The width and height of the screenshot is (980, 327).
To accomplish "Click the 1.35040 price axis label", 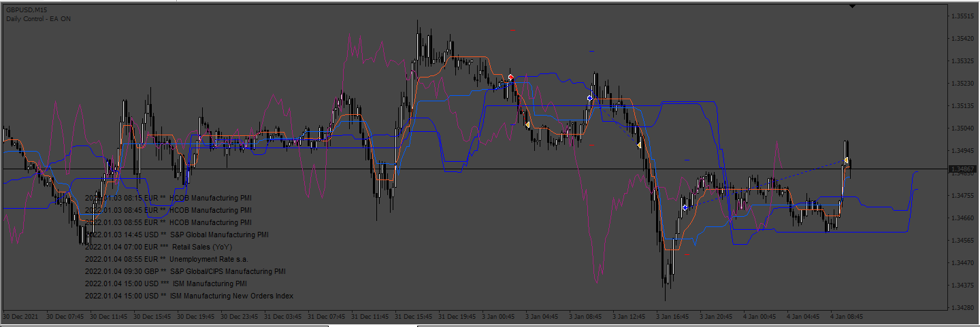I will (x=963, y=128).
